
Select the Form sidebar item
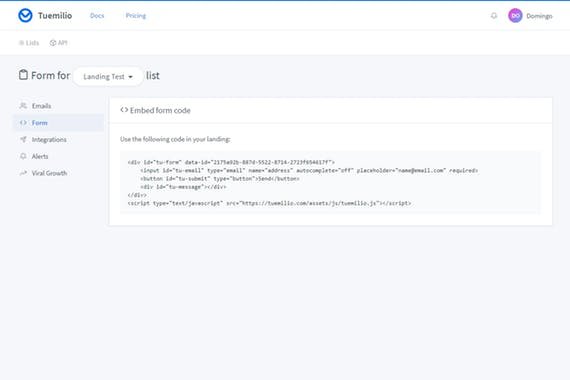[59, 123]
